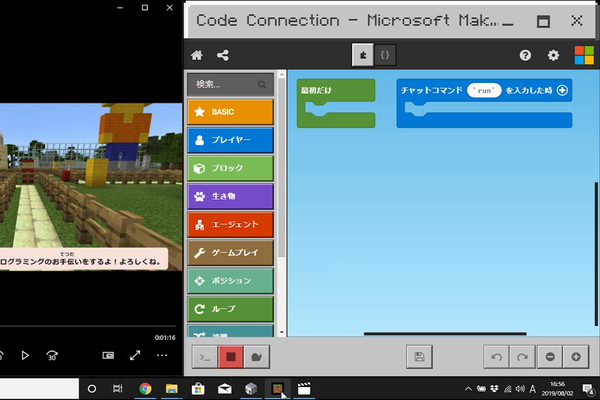Open the プレイヤー block category

[230, 140]
